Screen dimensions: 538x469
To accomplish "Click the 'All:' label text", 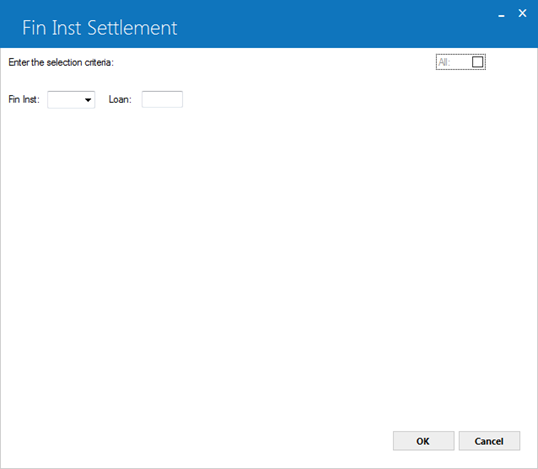I will click(x=444, y=62).
